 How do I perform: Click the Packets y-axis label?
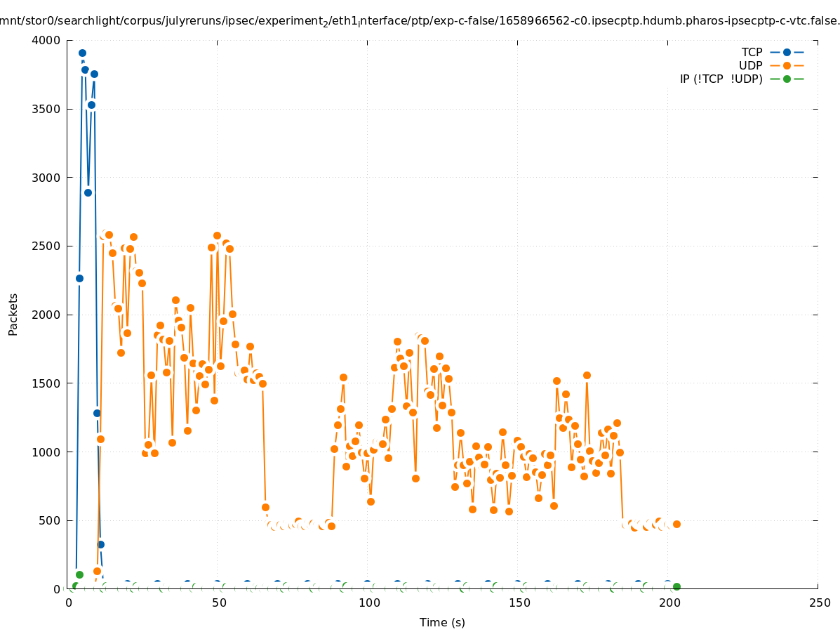[13, 314]
